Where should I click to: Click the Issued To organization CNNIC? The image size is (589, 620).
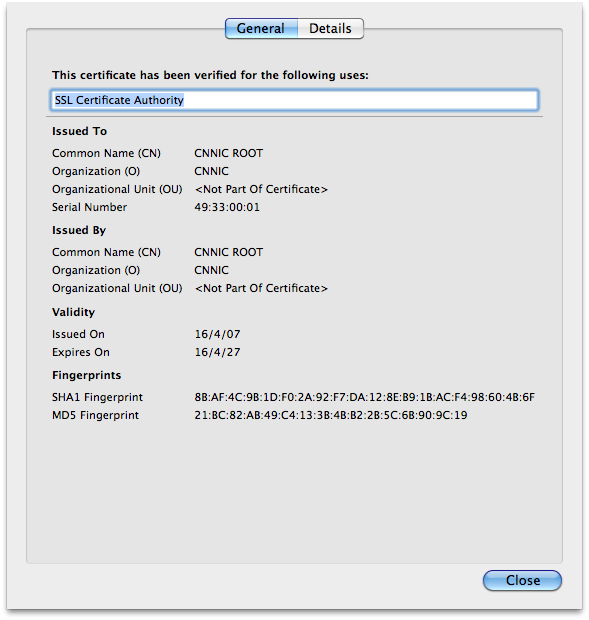tap(211, 171)
